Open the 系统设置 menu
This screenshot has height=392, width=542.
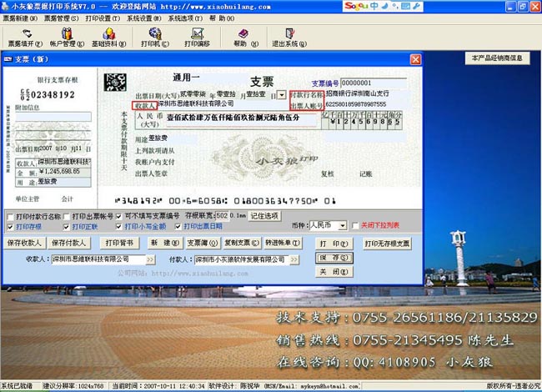pos(143,18)
